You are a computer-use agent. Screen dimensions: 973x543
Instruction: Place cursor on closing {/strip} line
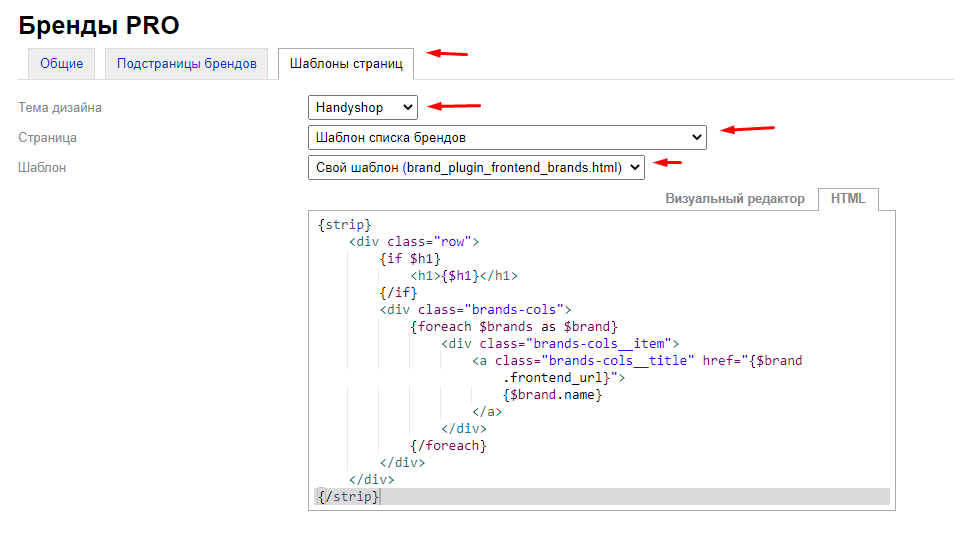348,496
